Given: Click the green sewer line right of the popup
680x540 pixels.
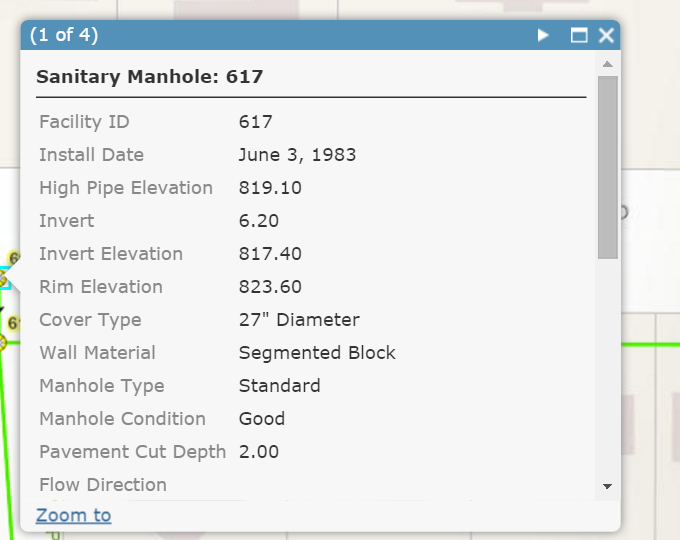Looking at the screenshot, I should click(651, 345).
